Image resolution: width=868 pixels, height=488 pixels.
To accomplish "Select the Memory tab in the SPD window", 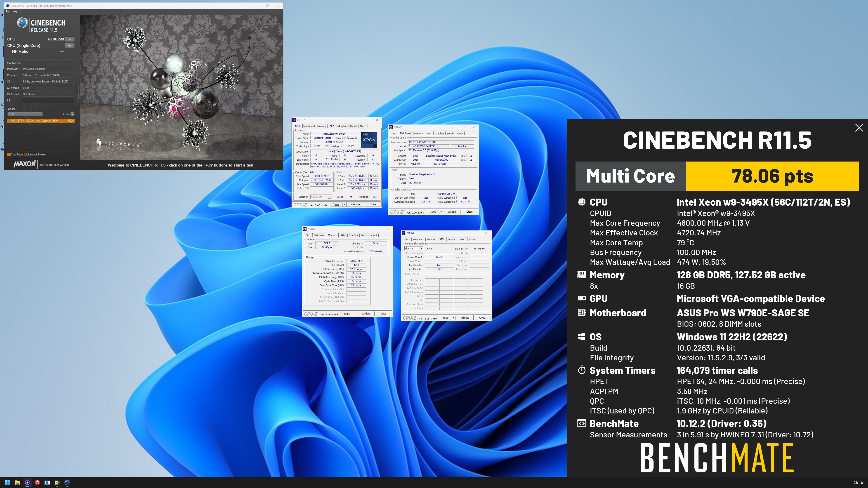I will [x=431, y=239].
